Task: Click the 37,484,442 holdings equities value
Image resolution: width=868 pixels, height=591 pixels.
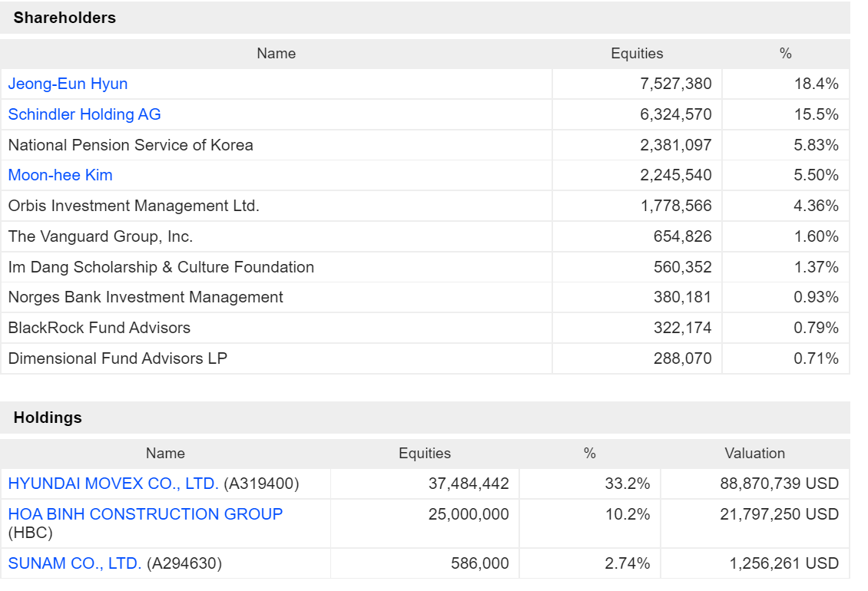Action: (469, 484)
